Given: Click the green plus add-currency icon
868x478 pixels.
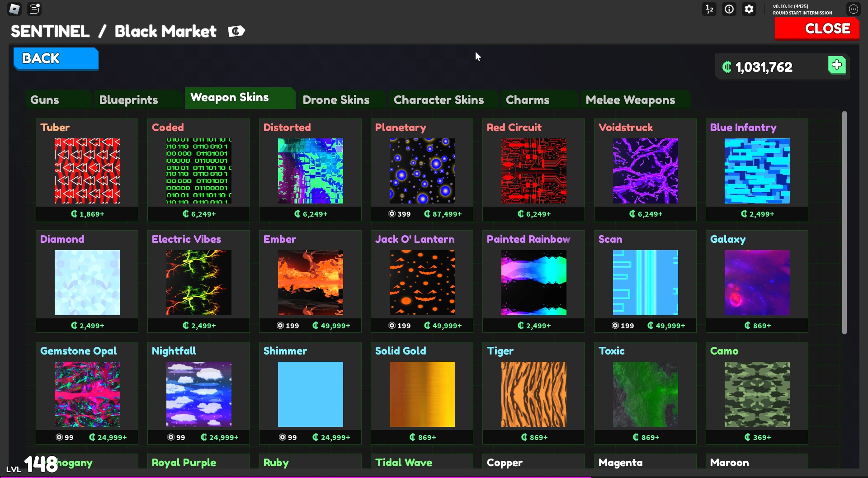Looking at the screenshot, I should pos(837,65).
